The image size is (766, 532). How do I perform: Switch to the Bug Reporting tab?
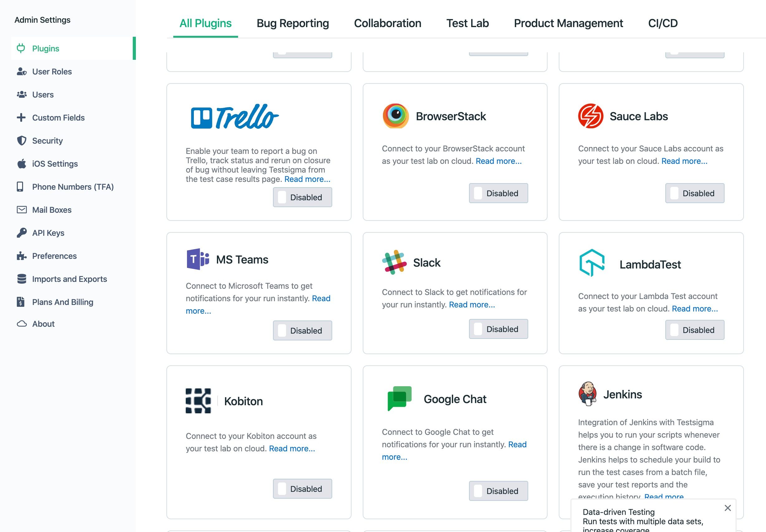pyautogui.click(x=293, y=23)
